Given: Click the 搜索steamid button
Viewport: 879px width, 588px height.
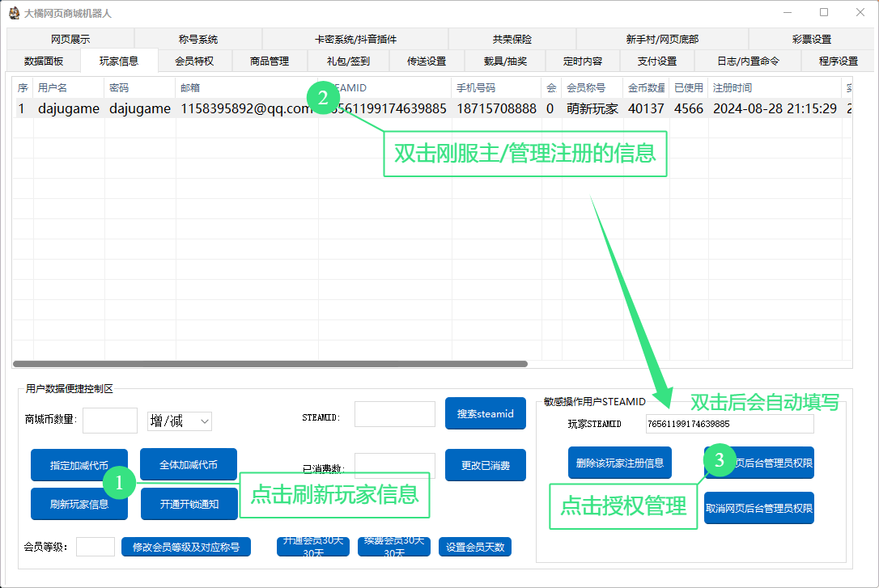Looking at the screenshot, I should 485,413.
